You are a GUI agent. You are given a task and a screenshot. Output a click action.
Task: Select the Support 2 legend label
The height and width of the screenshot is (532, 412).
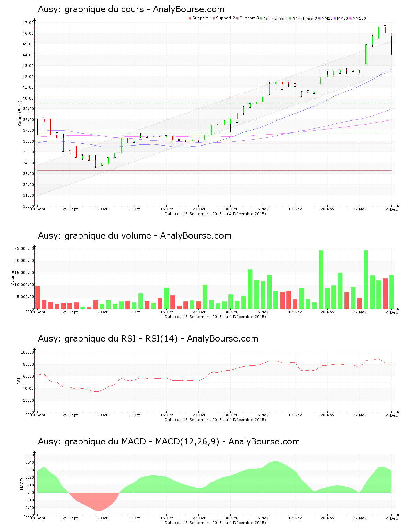226,18
